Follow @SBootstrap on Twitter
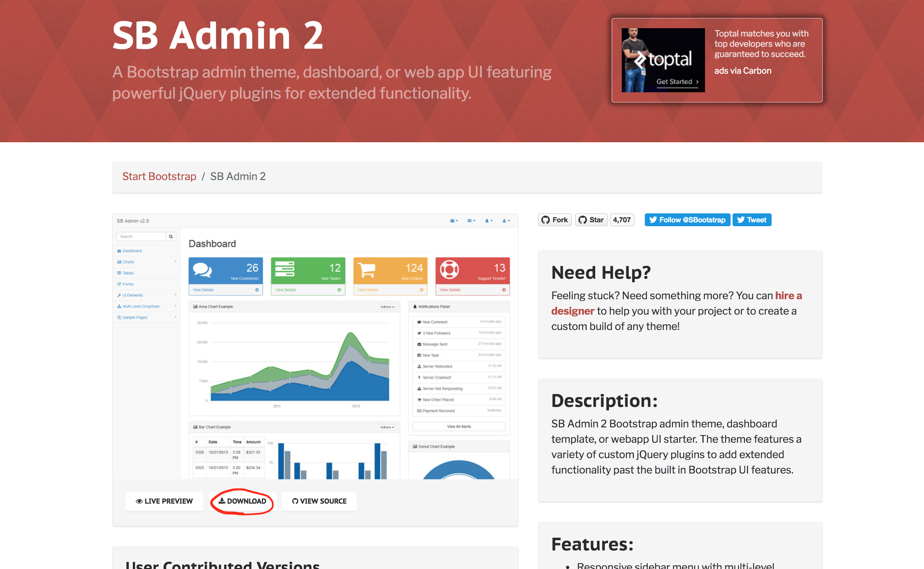 click(687, 220)
